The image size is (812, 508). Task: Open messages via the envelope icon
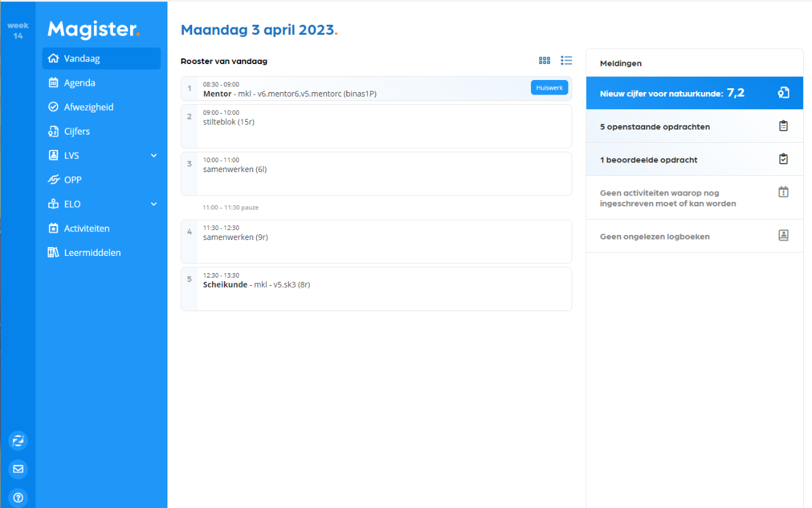pos(18,469)
